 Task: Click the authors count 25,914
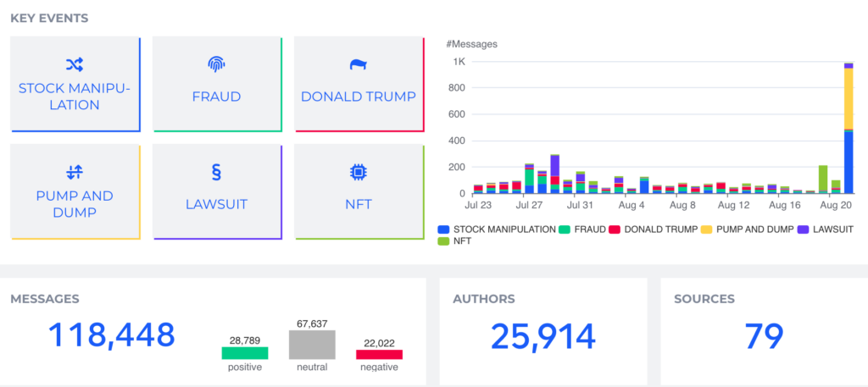tap(542, 337)
